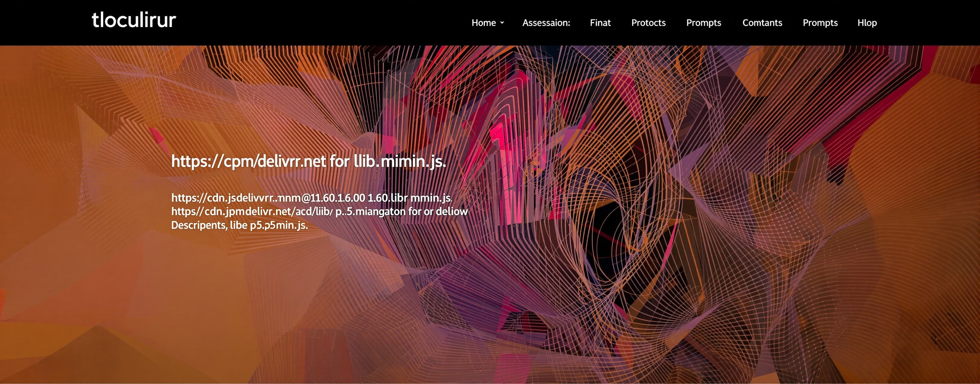Image resolution: width=980 pixels, height=384 pixels.
Task: Visit the Comtants nav link
Action: tap(762, 23)
